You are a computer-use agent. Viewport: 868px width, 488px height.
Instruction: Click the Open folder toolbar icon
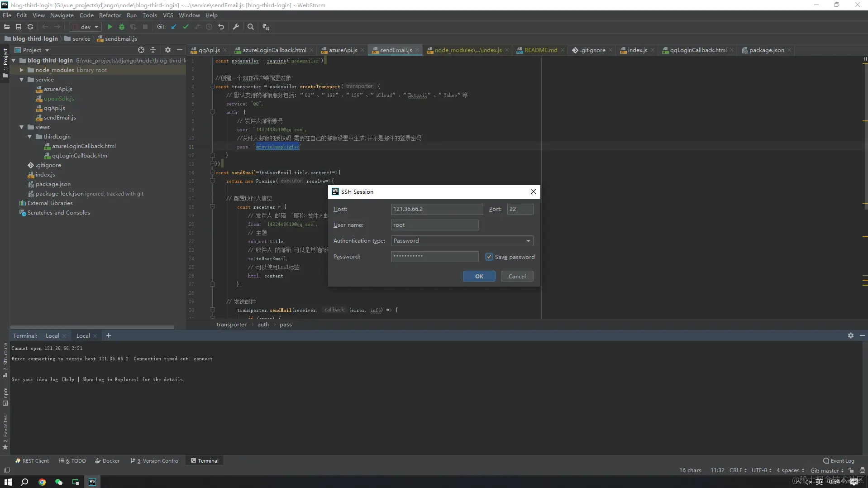7,27
